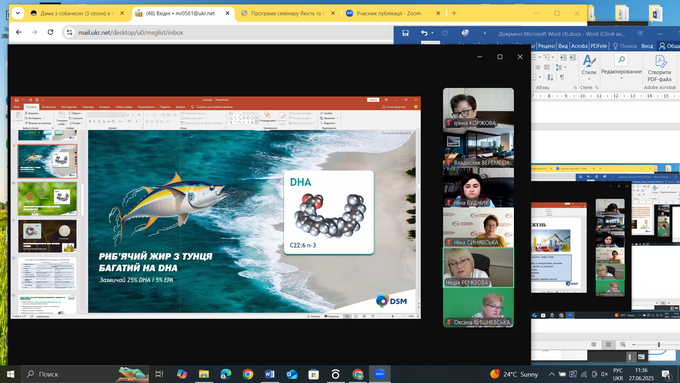680x383 pixels.
Task: Click the Task View taskbar icon
Action: 159,374
